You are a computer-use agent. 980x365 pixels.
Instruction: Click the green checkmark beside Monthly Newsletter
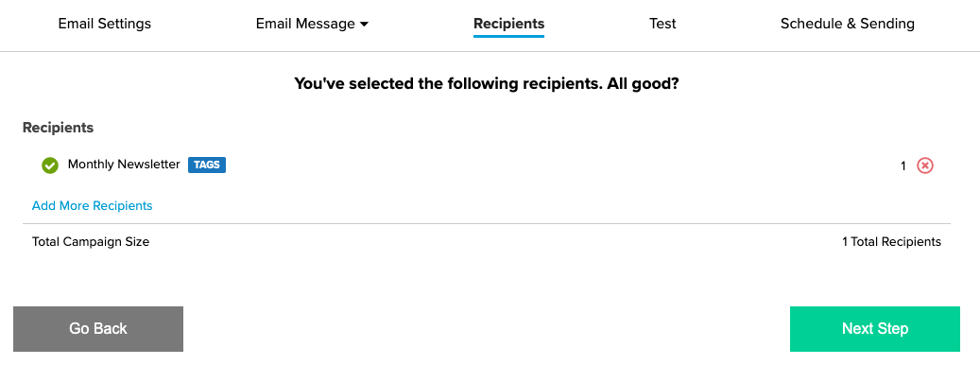[50, 165]
